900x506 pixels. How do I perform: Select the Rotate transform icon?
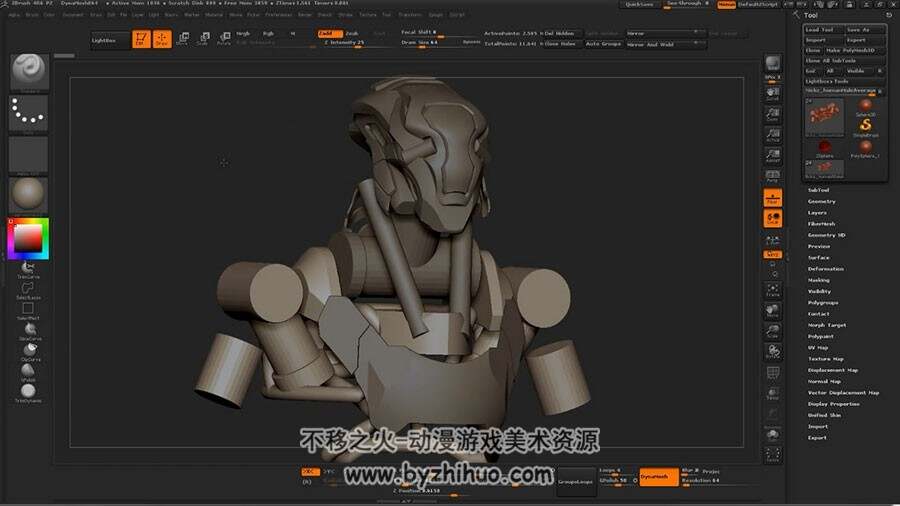(x=224, y=39)
